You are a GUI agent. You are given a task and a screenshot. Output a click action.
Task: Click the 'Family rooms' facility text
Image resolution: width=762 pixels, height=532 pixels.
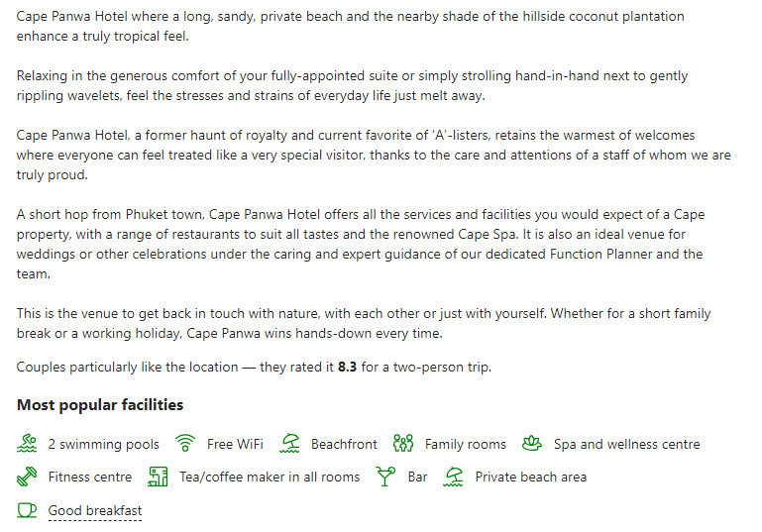pyautogui.click(x=466, y=444)
